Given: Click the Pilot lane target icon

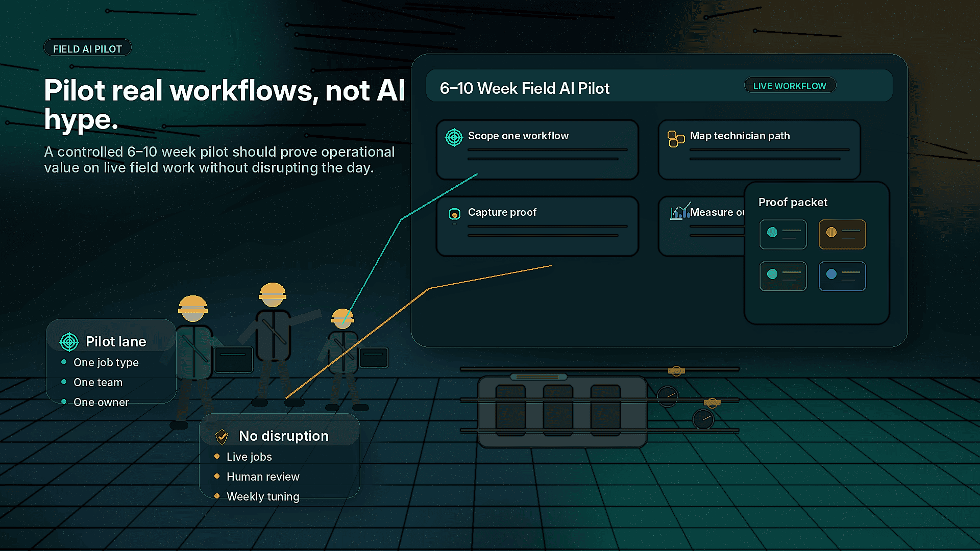Looking at the screenshot, I should pos(69,342).
